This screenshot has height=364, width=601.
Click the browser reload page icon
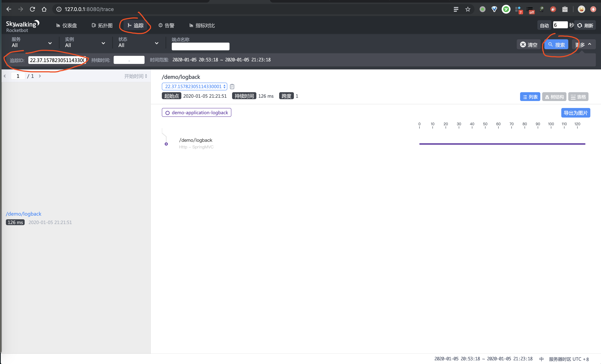pyautogui.click(x=32, y=9)
